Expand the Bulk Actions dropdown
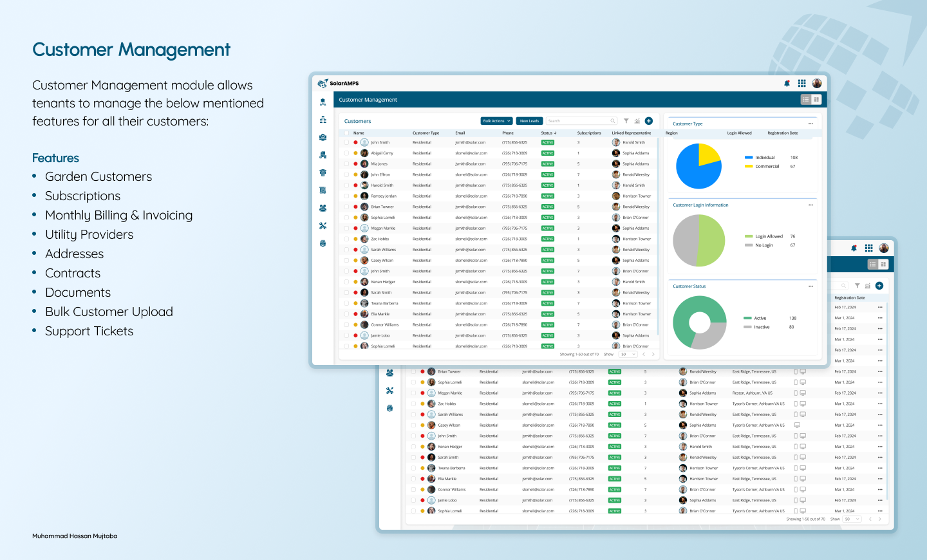Image resolution: width=927 pixels, height=560 pixels. click(496, 121)
